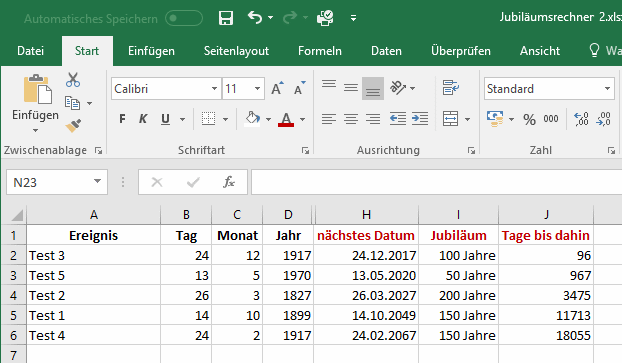Screen dimensions: 622x363
Task: Switch to the Formeln tab
Action: 320,51
